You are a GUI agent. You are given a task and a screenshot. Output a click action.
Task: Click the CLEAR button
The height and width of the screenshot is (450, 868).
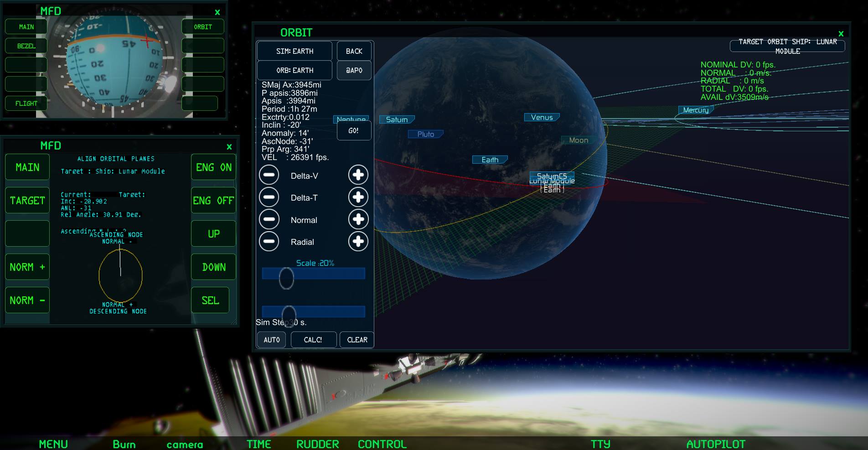point(357,340)
